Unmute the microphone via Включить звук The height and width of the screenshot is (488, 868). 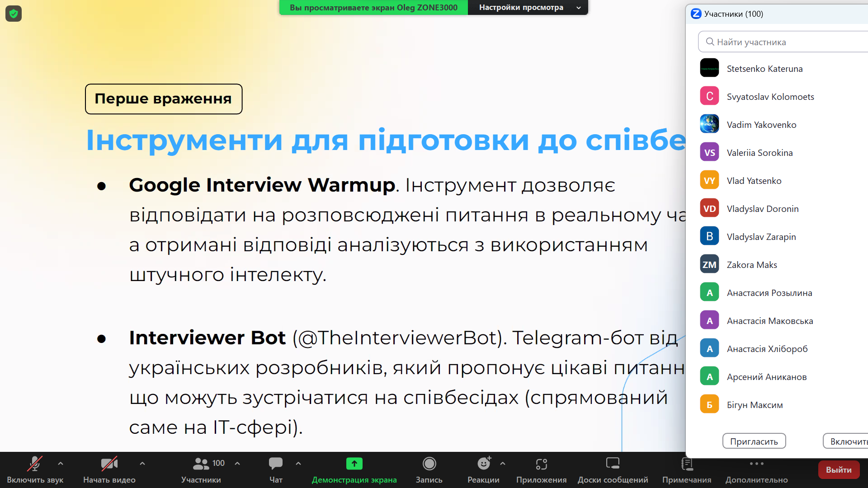pos(35,470)
